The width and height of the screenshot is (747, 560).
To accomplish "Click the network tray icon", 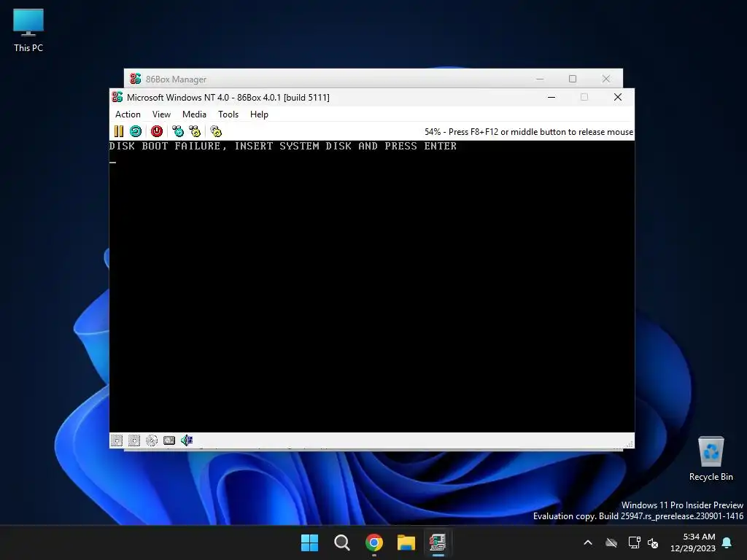I will pyautogui.click(x=634, y=542).
